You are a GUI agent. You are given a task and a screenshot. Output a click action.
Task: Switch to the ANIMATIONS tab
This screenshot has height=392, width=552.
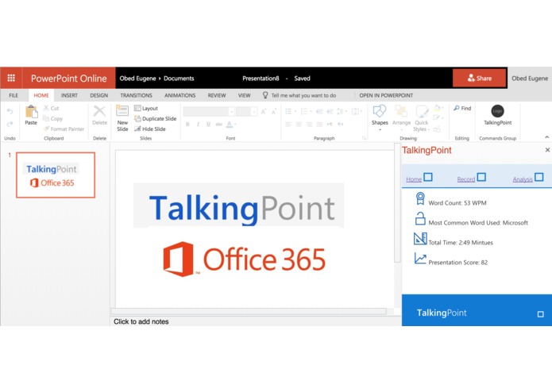tap(179, 95)
